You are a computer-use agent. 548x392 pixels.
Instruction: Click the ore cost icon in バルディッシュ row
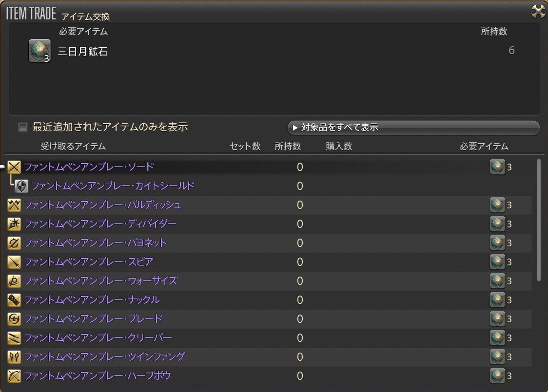497,205
